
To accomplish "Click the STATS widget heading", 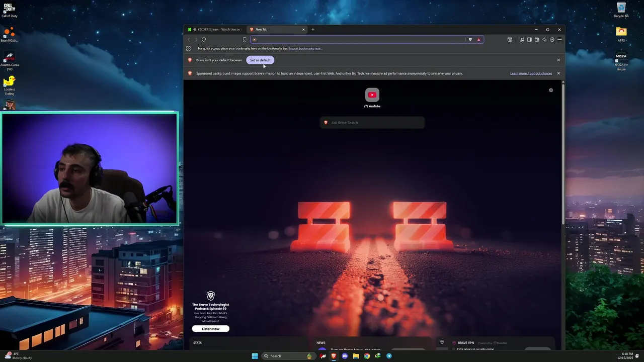I will click(197, 343).
